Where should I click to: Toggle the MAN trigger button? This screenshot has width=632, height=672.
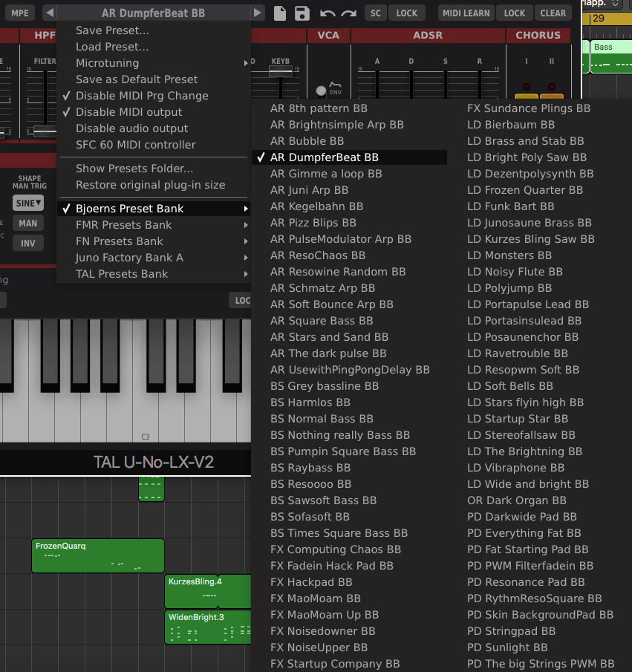pos(28,224)
